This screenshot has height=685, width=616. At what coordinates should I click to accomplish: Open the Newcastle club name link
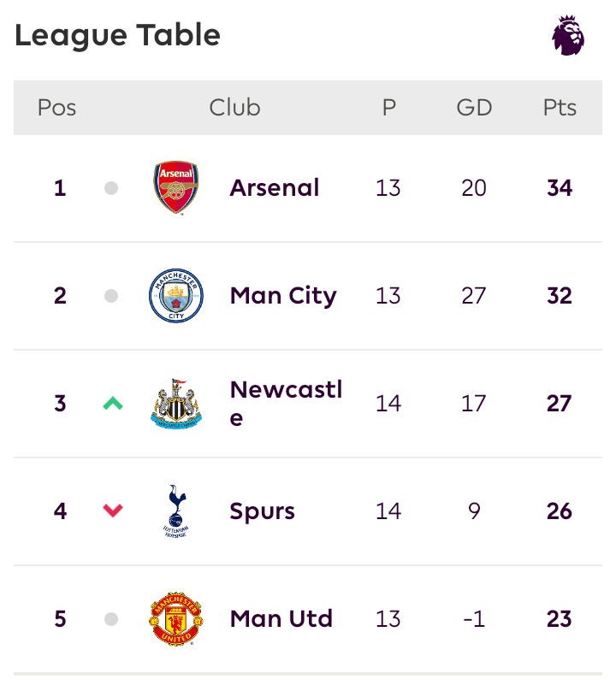(287, 404)
